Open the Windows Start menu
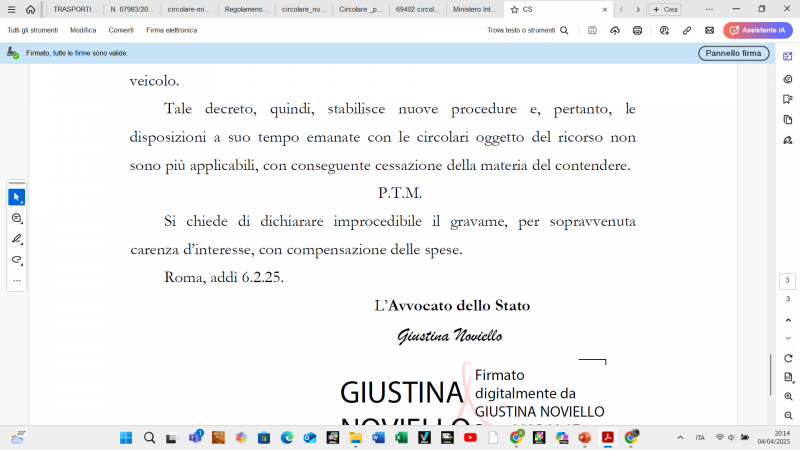 126,438
